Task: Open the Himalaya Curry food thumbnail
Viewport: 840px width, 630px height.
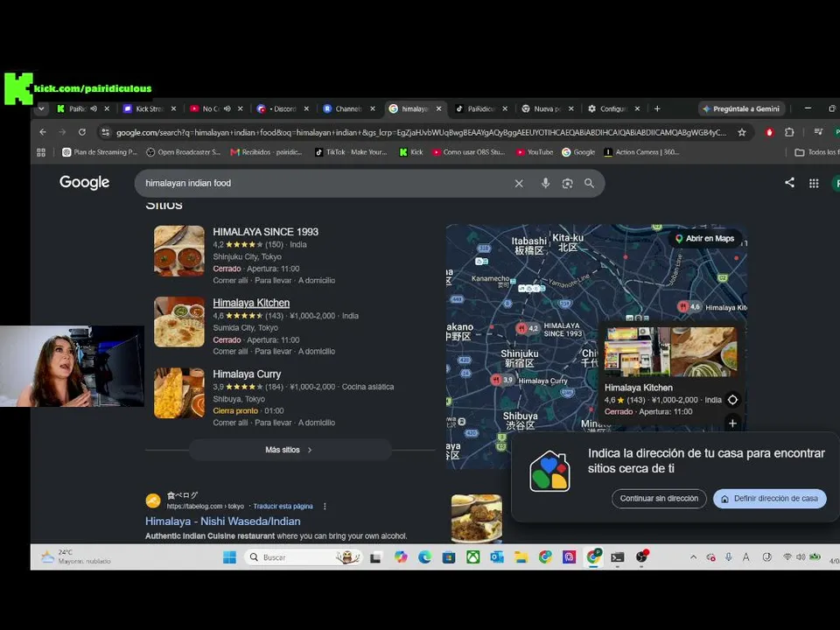Action: click(x=178, y=393)
